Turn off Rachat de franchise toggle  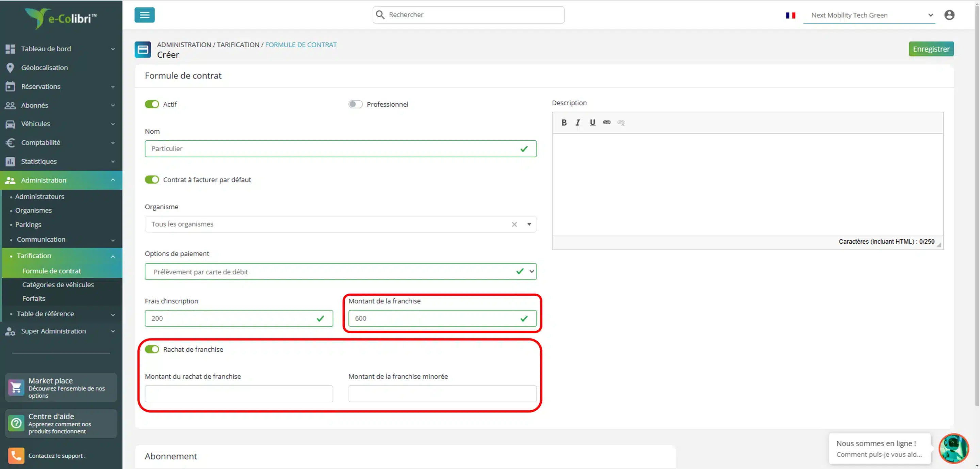(x=152, y=349)
